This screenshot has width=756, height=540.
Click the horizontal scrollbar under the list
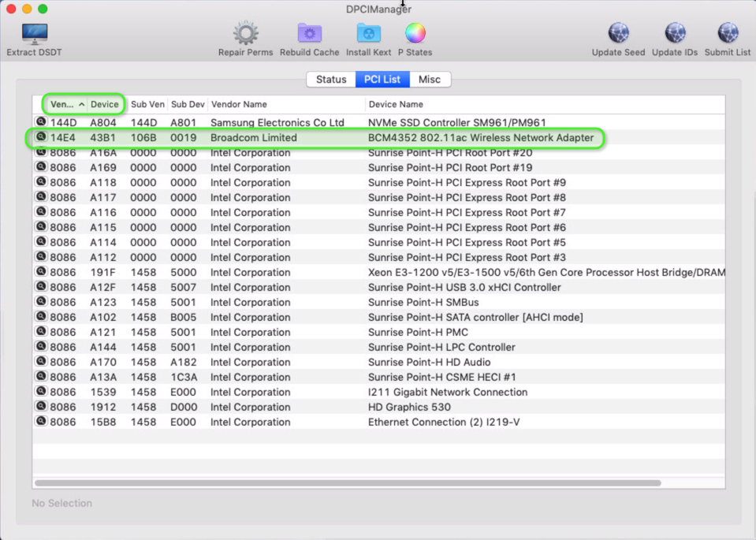[x=347, y=482]
